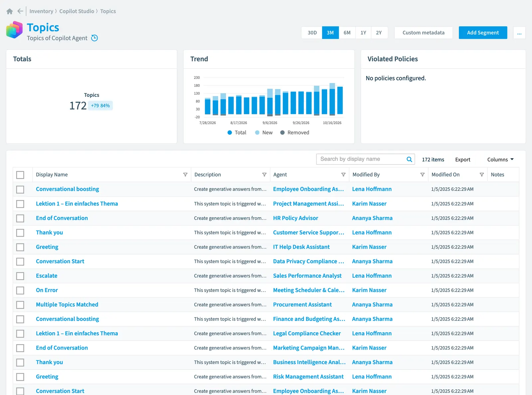Screen dimensions: 532x395
Task: Open the Copilot Studio breadcrumb link
Action: (77, 11)
